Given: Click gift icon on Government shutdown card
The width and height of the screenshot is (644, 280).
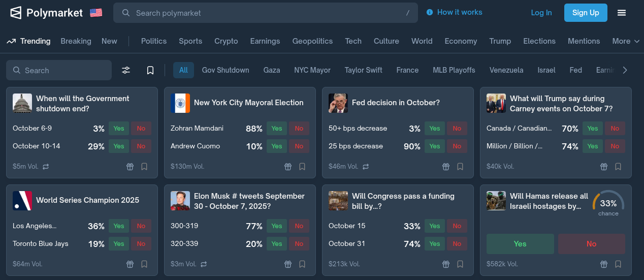Looking at the screenshot, I should (x=130, y=166).
